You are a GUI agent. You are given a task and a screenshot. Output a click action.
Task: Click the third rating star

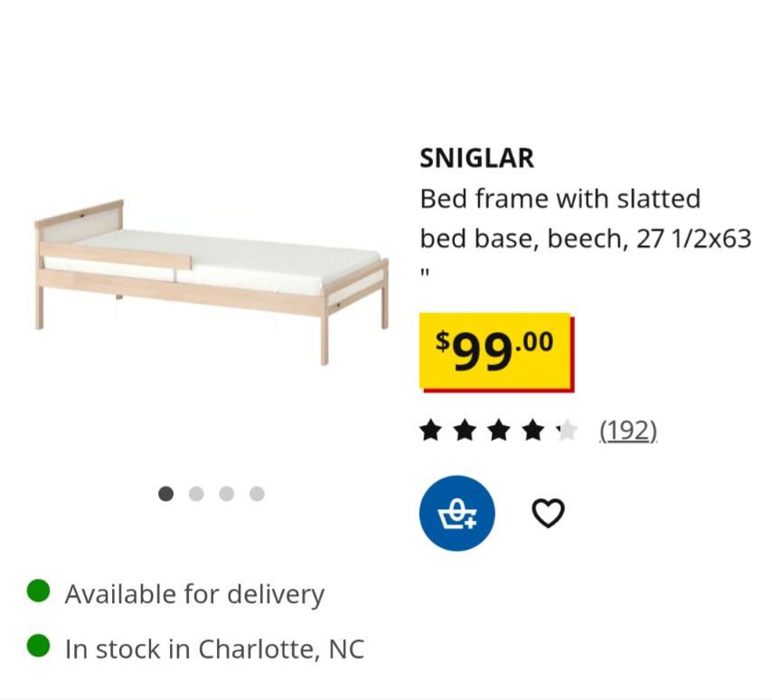point(498,430)
